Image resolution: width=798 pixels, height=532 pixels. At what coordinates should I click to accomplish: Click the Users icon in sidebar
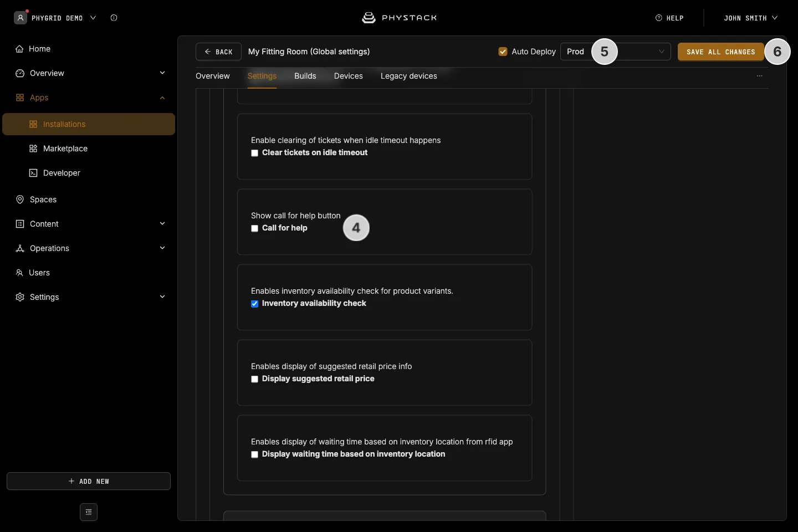point(19,273)
